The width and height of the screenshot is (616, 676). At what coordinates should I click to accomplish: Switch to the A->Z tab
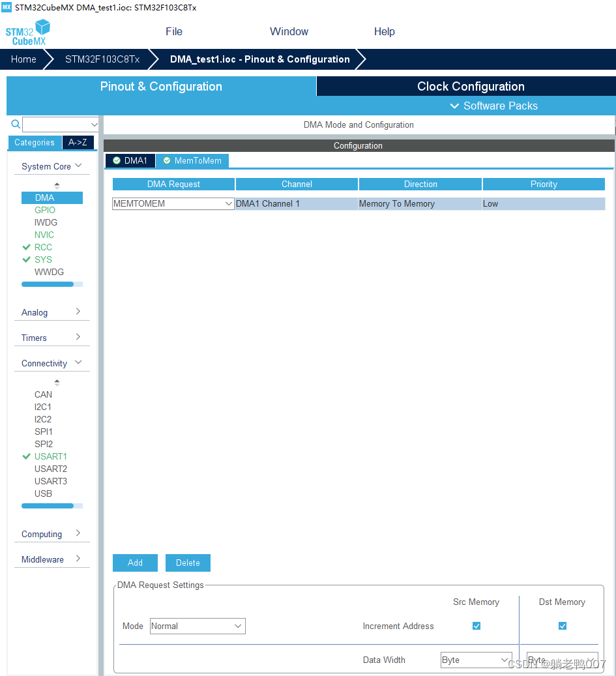pyautogui.click(x=78, y=142)
